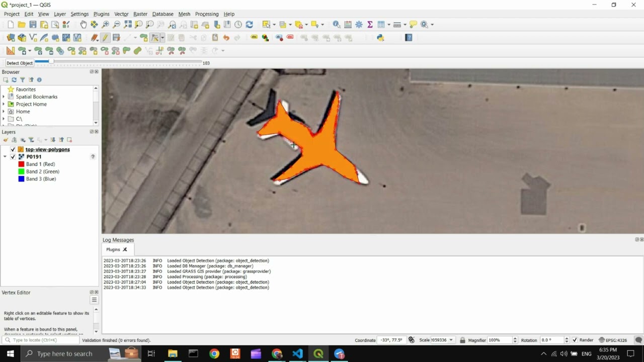The width and height of the screenshot is (644, 362).
Task: Toggle visibility of top-view-polygons layer
Action: pos(13,149)
